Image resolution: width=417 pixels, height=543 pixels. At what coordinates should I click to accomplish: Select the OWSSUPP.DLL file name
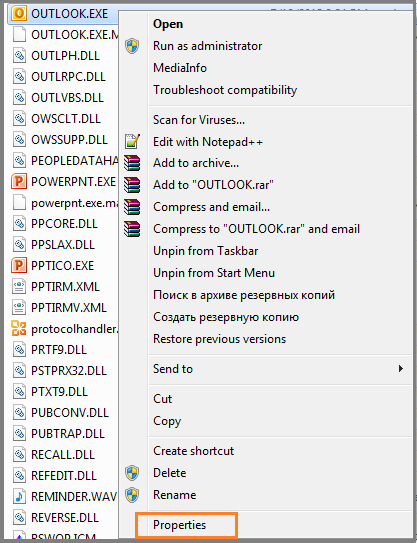click(x=70, y=140)
